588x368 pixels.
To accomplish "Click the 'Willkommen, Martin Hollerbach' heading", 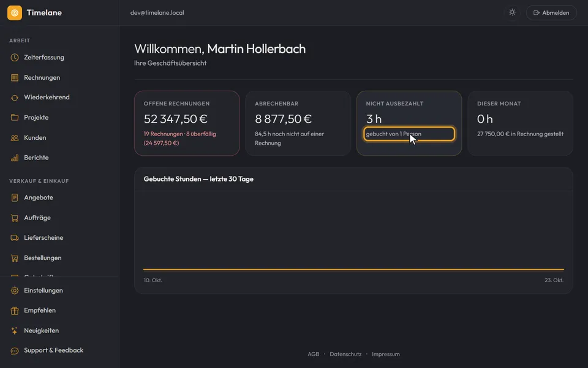I will (220, 49).
